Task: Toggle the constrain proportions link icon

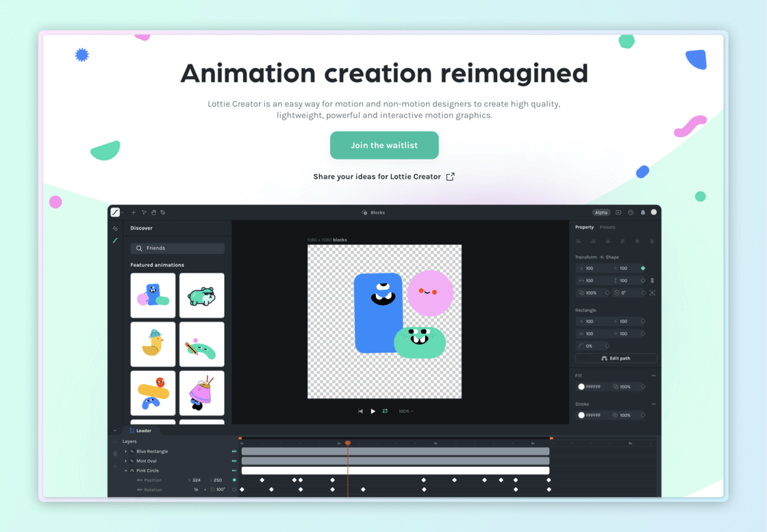Action: click(652, 281)
